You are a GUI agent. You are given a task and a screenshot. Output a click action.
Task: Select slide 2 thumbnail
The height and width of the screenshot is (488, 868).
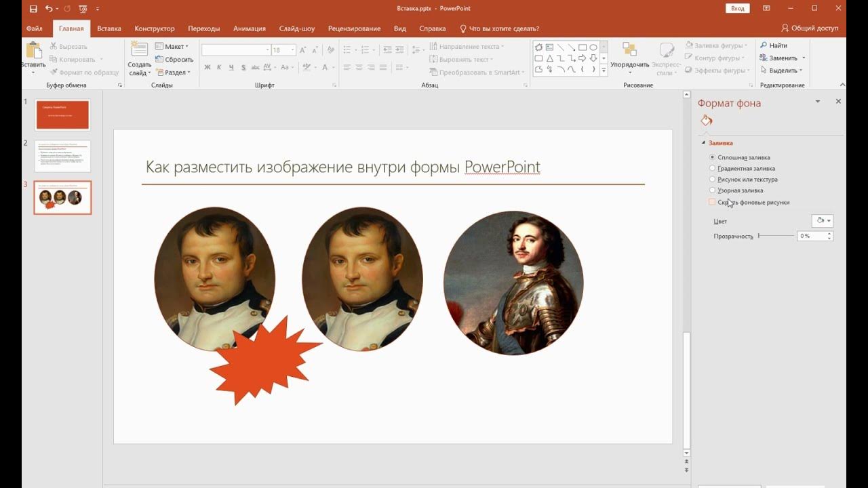(x=62, y=156)
